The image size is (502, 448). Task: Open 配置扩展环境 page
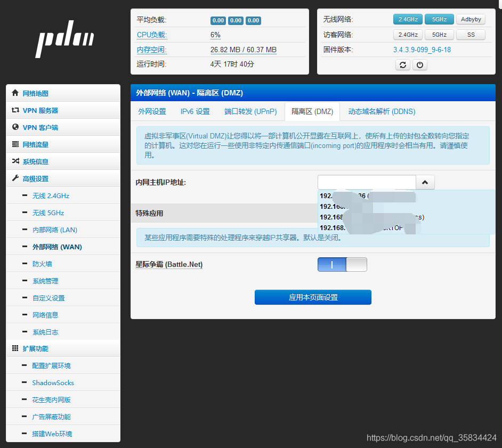tap(63, 365)
